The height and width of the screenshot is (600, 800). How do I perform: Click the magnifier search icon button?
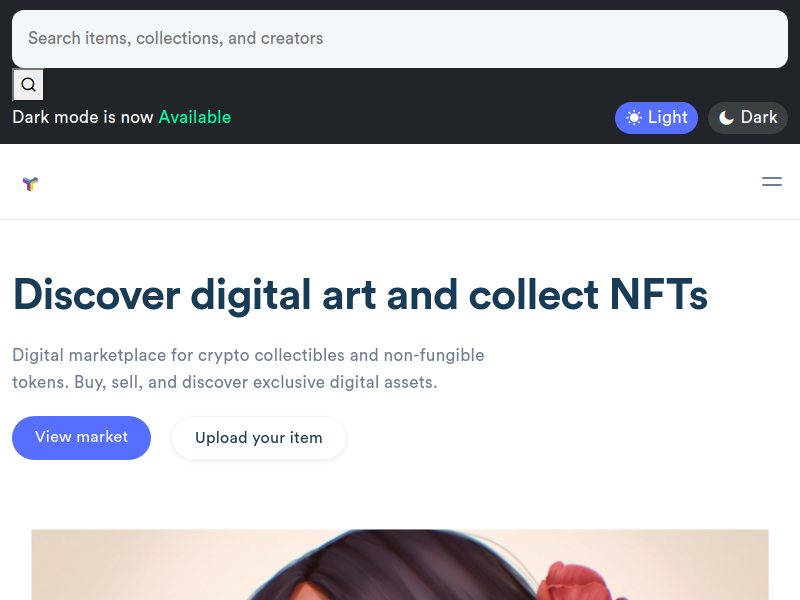(x=28, y=85)
